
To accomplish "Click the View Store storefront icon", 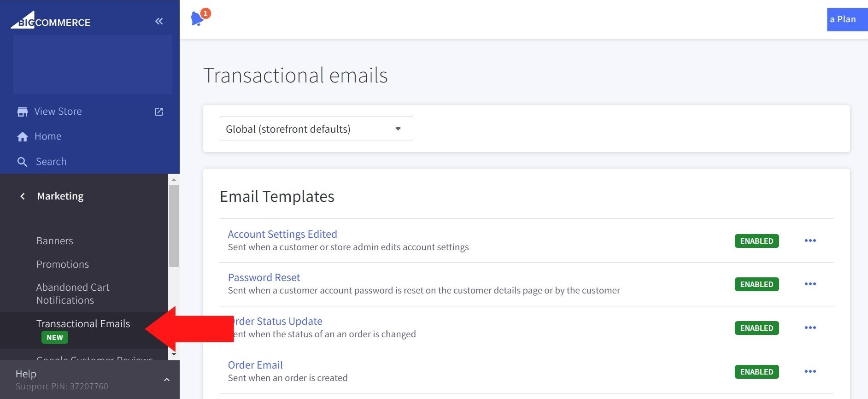I will pyautogui.click(x=22, y=112).
